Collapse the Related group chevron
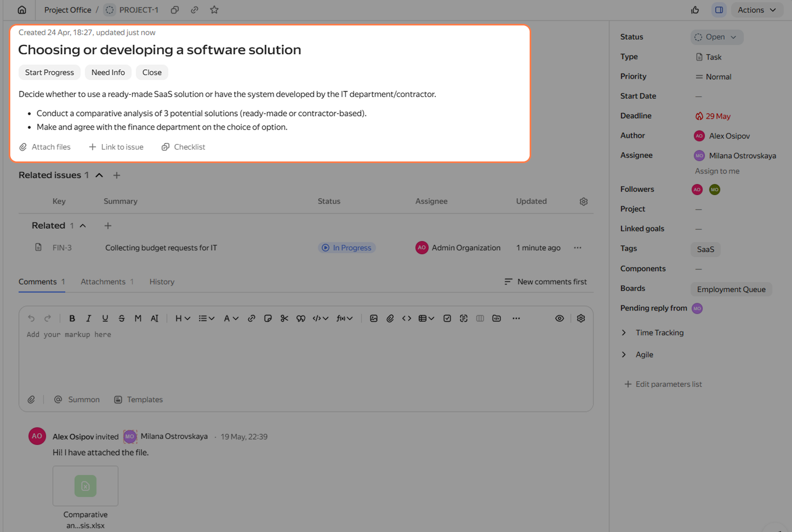Viewport: 792px width, 532px height. pyautogui.click(x=83, y=225)
